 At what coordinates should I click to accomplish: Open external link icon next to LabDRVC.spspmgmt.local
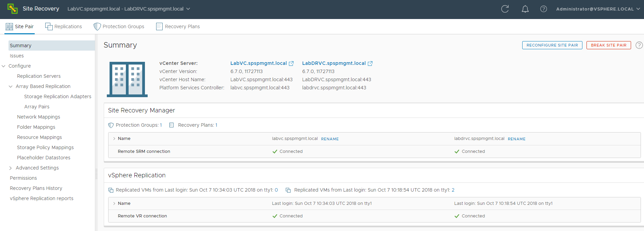pyautogui.click(x=370, y=64)
